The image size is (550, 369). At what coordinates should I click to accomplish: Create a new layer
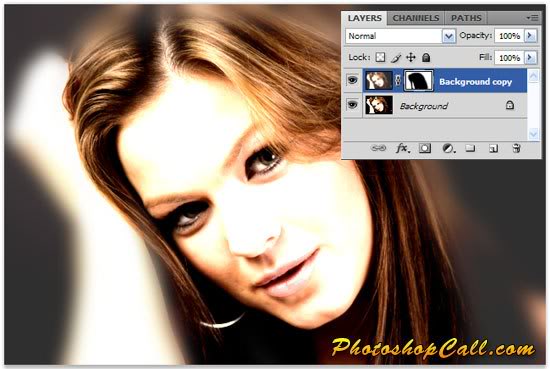coord(494,149)
